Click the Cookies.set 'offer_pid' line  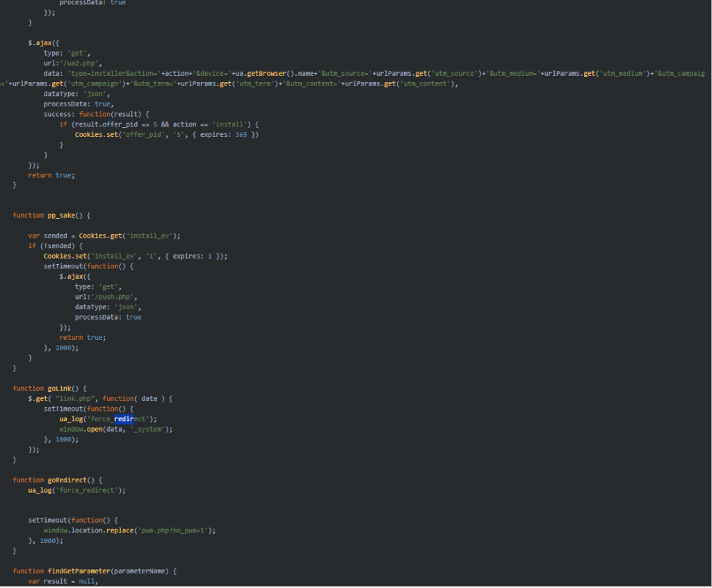(x=166, y=134)
